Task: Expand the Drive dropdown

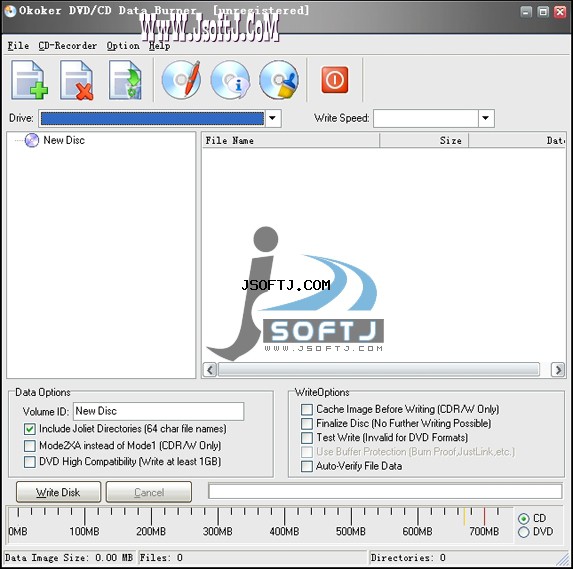Action: [x=273, y=118]
